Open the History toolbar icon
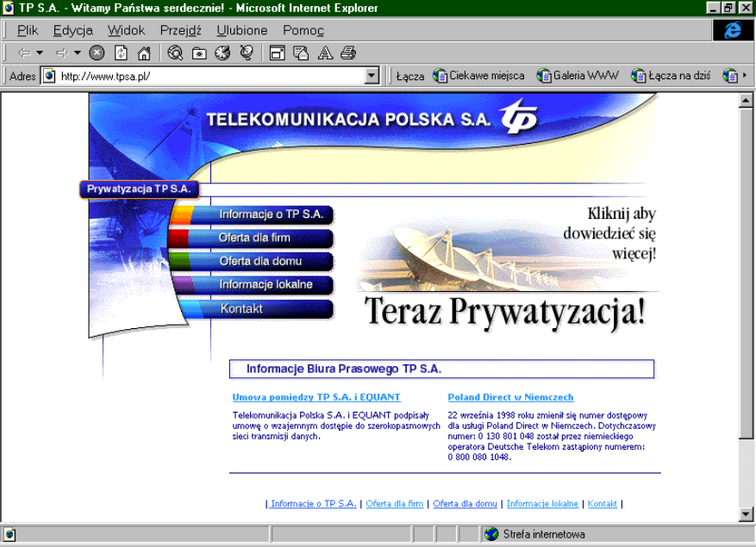The width and height of the screenshot is (756, 547). pyautogui.click(x=222, y=53)
